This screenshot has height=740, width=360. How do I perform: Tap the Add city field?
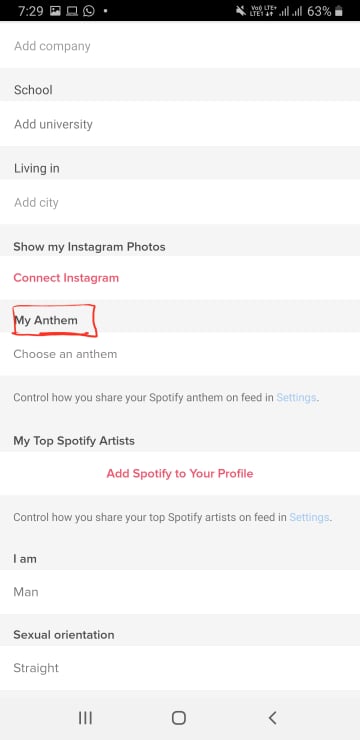click(180, 202)
